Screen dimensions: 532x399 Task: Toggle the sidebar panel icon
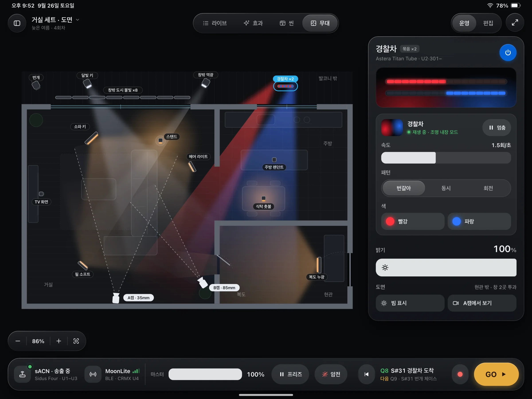pos(17,23)
